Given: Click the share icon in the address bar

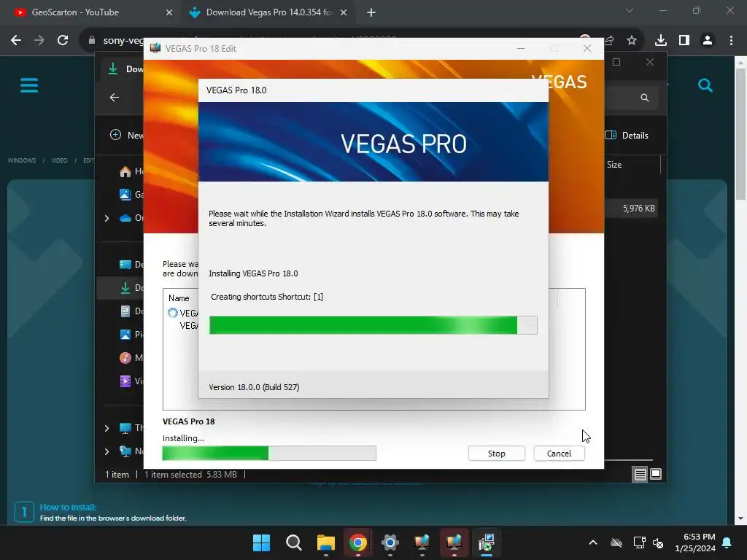Looking at the screenshot, I should pyautogui.click(x=609, y=41).
